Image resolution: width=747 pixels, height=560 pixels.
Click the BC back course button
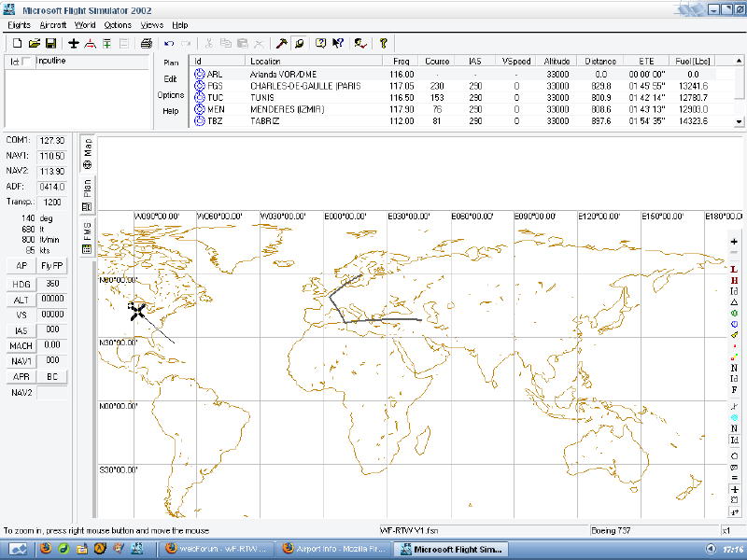(x=52, y=377)
